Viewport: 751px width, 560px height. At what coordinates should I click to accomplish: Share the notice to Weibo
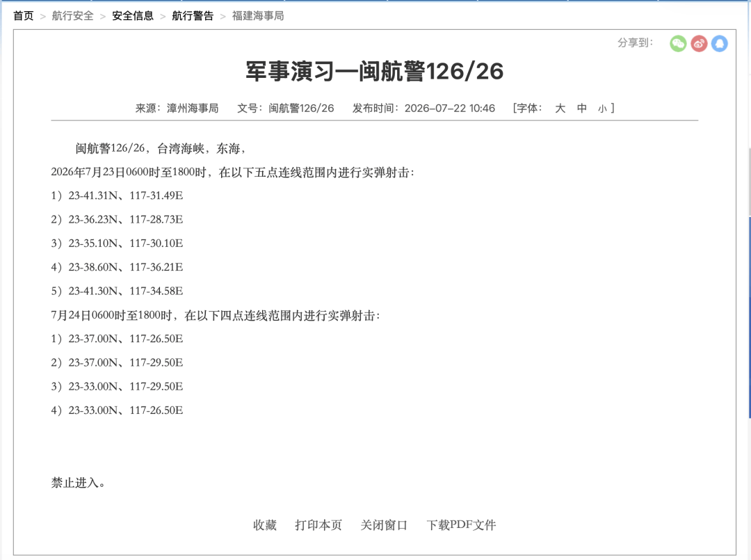pyautogui.click(x=699, y=44)
